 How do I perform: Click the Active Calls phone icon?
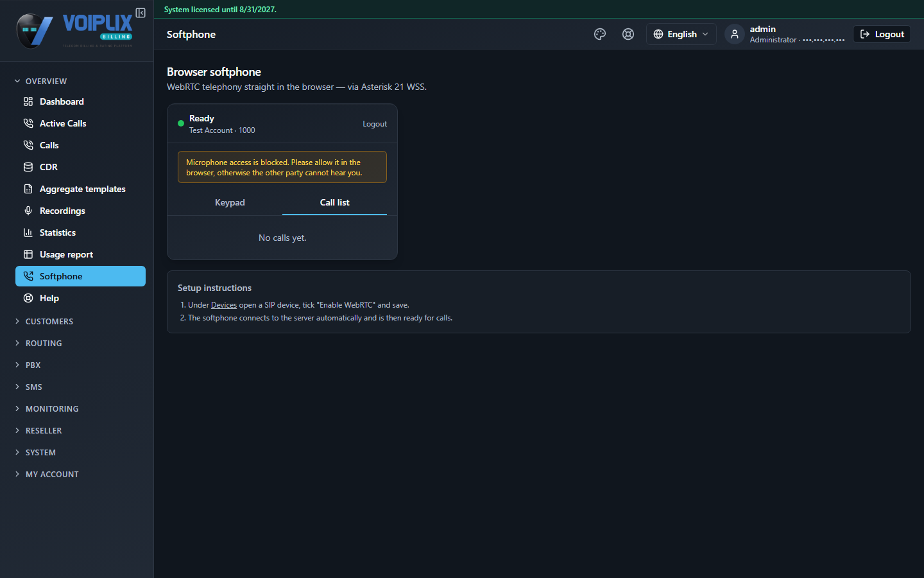pyautogui.click(x=28, y=123)
